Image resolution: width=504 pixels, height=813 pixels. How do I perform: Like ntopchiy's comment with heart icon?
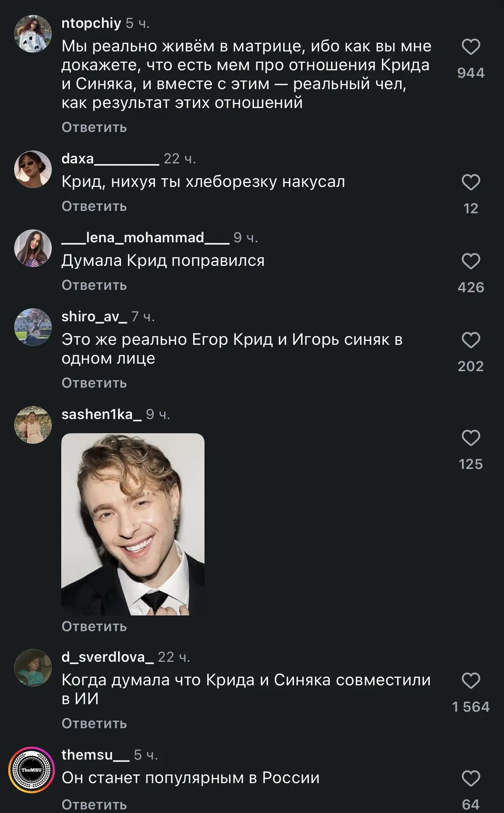coord(471,47)
